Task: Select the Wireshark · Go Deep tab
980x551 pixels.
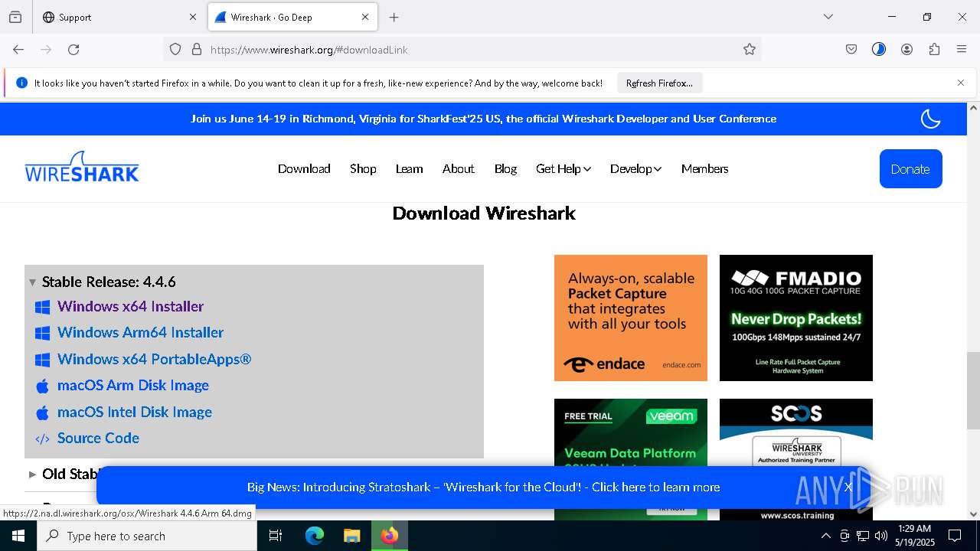Action: point(292,17)
